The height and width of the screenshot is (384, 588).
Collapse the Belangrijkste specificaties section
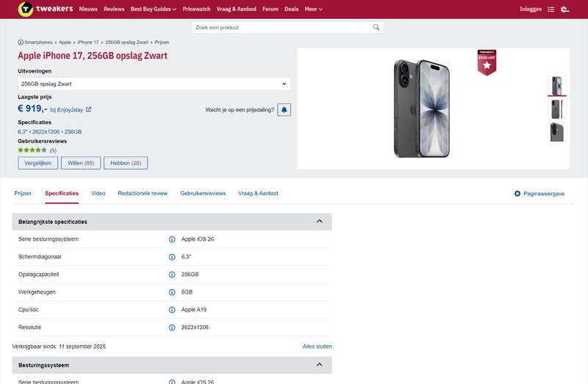(x=319, y=222)
